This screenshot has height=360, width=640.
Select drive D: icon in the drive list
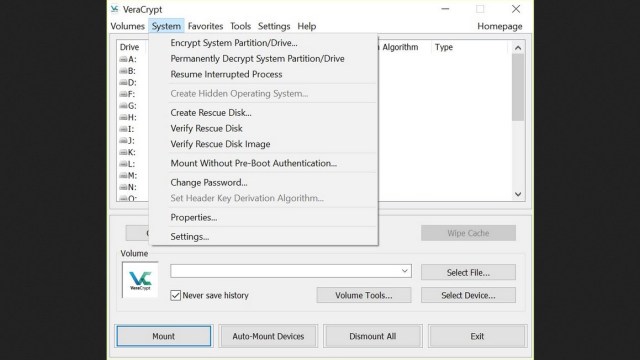tap(123, 82)
